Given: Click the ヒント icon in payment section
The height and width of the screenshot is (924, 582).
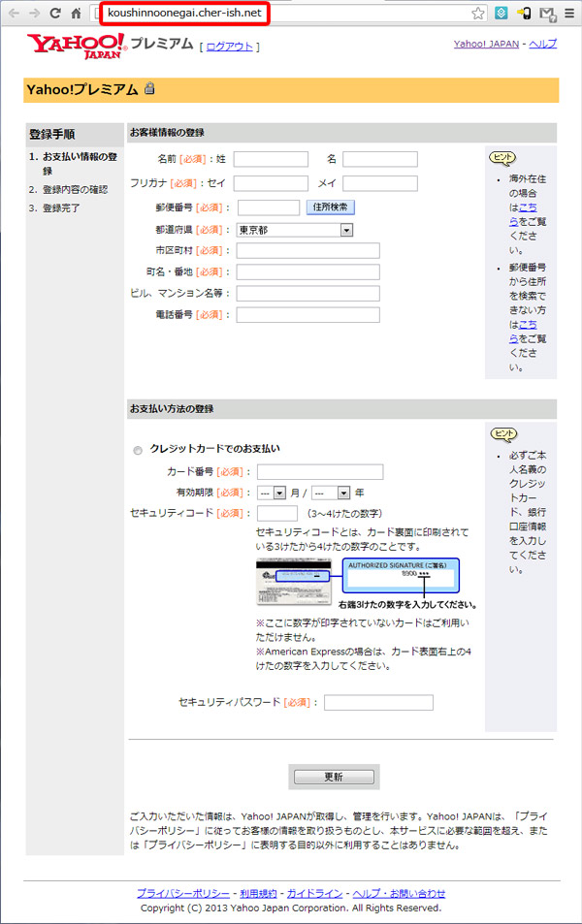Looking at the screenshot, I should point(503,433).
